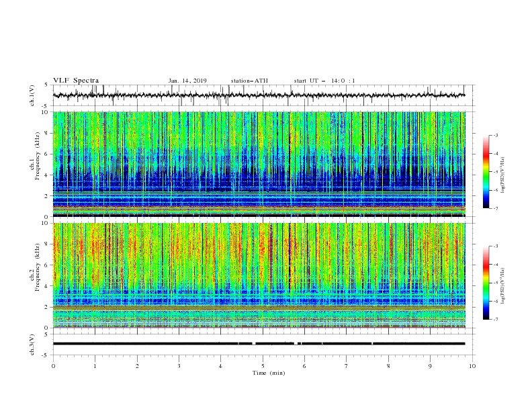Click the "ch.1(V)" waveform axis label
This screenshot has height=411, width=532.
point(32,95)
